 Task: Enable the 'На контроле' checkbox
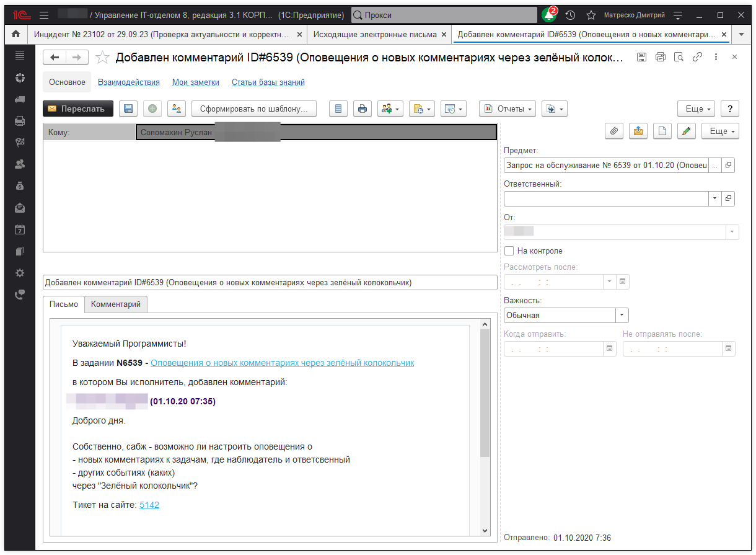[x=509, y=251]
